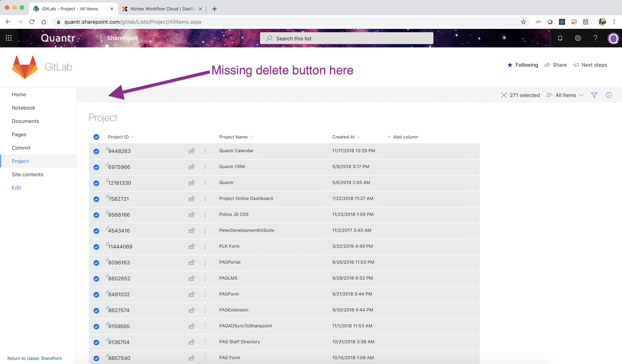Share the Project Online Dashboard row

click(192, 199)
